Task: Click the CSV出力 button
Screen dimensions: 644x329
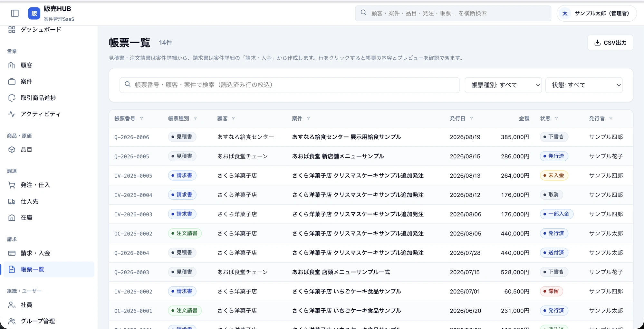Action: (610, 43)
